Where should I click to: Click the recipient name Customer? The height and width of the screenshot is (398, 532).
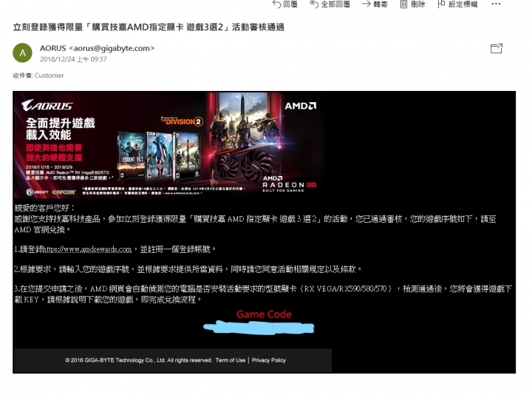point(50,75)
